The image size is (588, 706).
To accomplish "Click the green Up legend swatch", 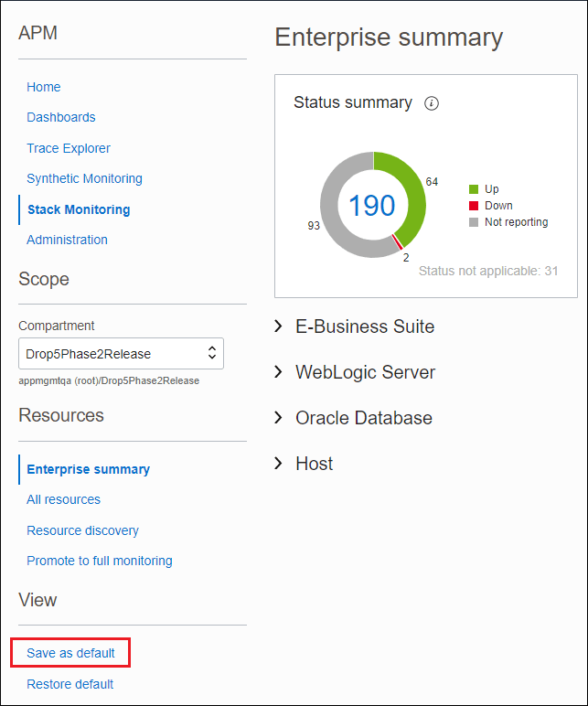I will tap(474, 189).
